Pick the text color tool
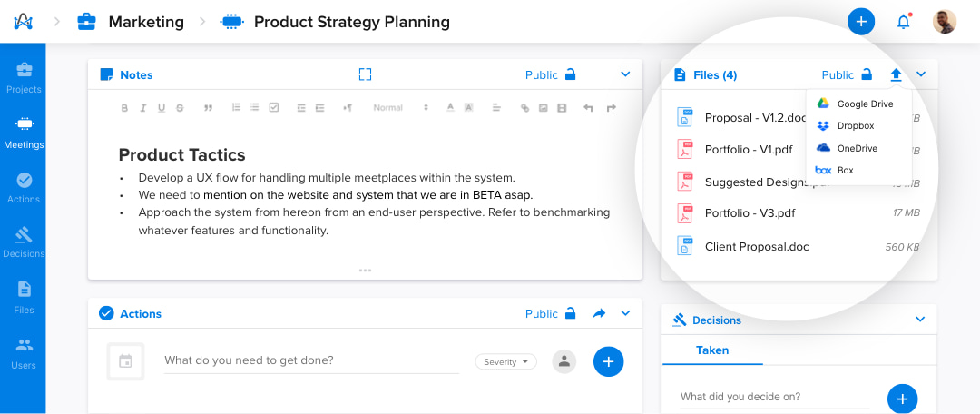 [x=449, y=107]
